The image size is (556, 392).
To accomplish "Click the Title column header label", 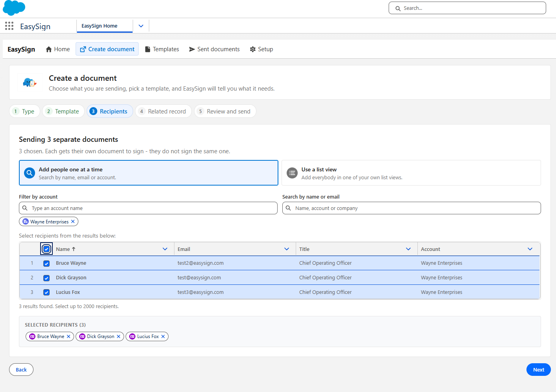I will tap(304, 249).
